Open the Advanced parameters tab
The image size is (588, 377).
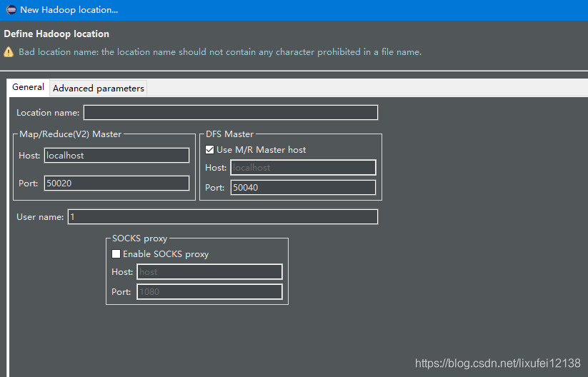tap(99, 89)
